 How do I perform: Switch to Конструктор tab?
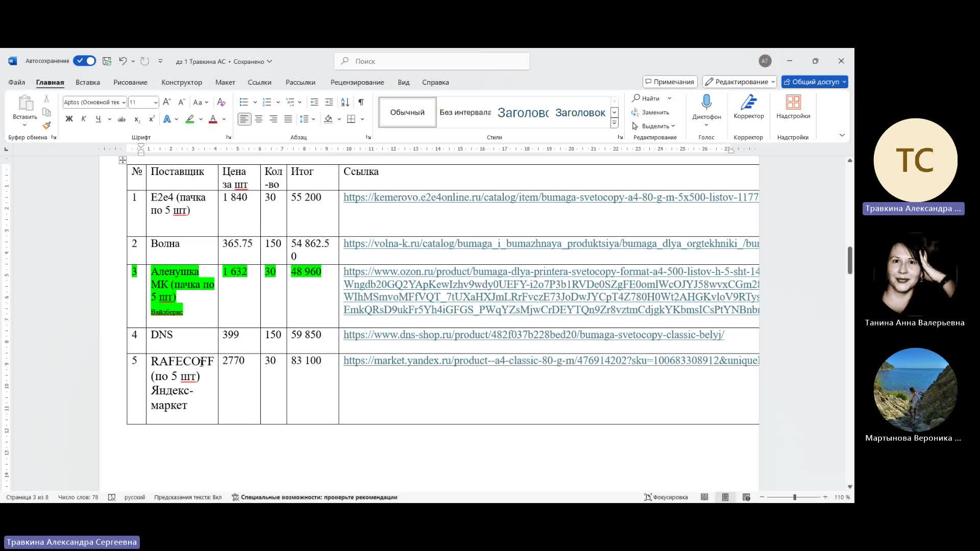(182, 82)
